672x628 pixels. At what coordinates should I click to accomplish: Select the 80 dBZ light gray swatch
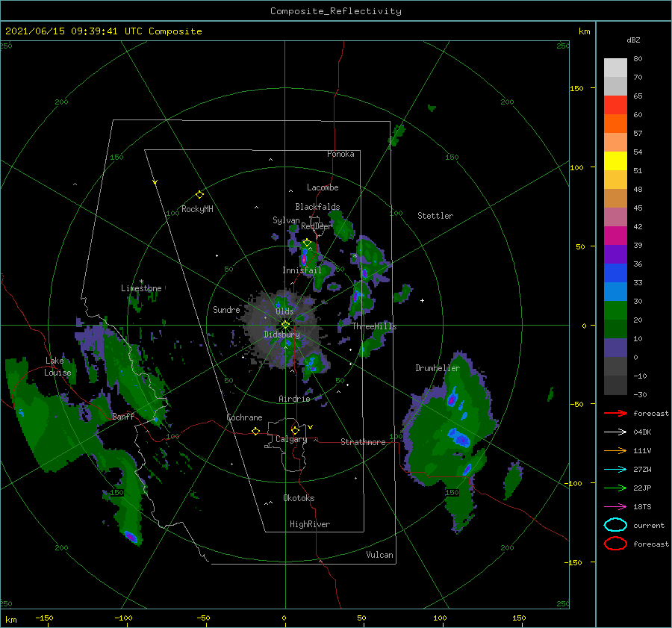615,67
